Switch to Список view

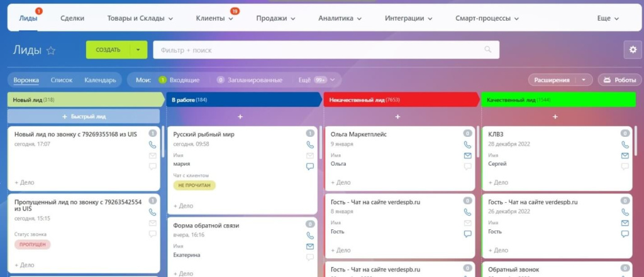[61, 80]
